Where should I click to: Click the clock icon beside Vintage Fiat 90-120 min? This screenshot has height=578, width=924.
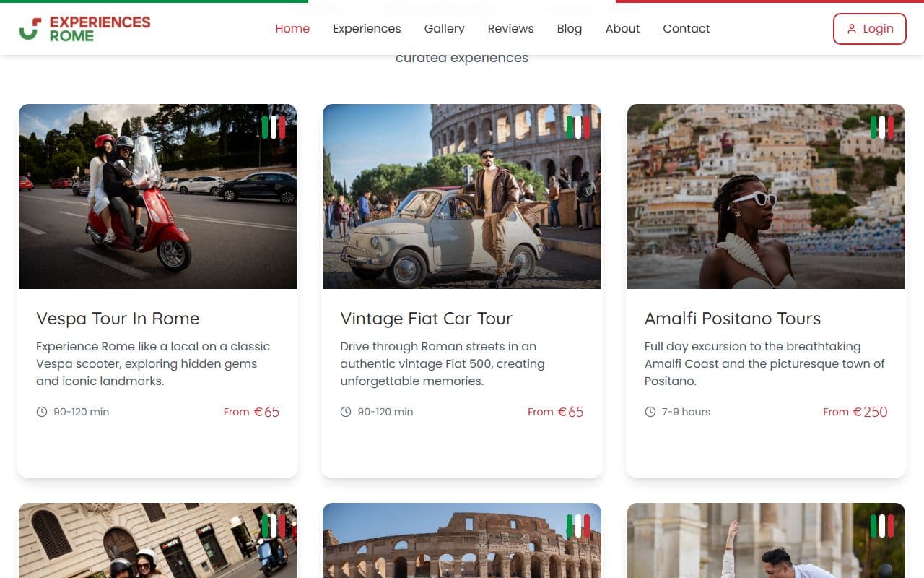(346, 412)
